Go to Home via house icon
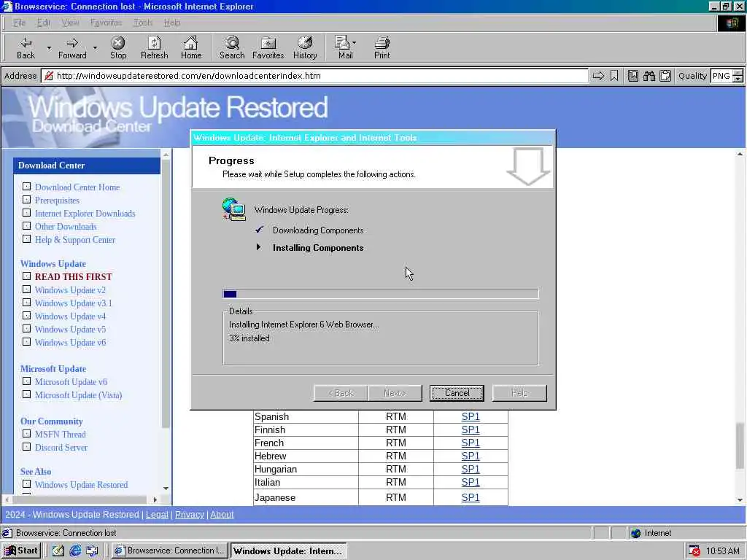The image size is (747, 560). click(x=190, y=43)
